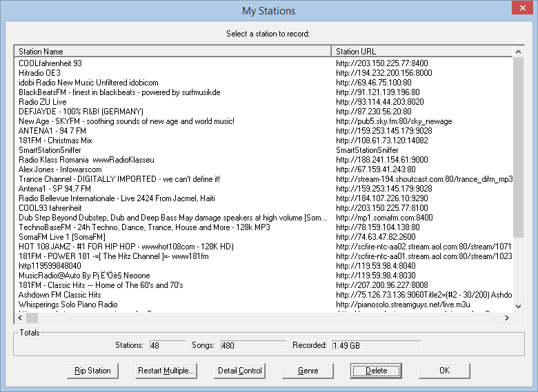Viewport: 538px width, 392px height.
Task: Select SmartStationSniffer in Station Name column
Action: tap(50, 150)
